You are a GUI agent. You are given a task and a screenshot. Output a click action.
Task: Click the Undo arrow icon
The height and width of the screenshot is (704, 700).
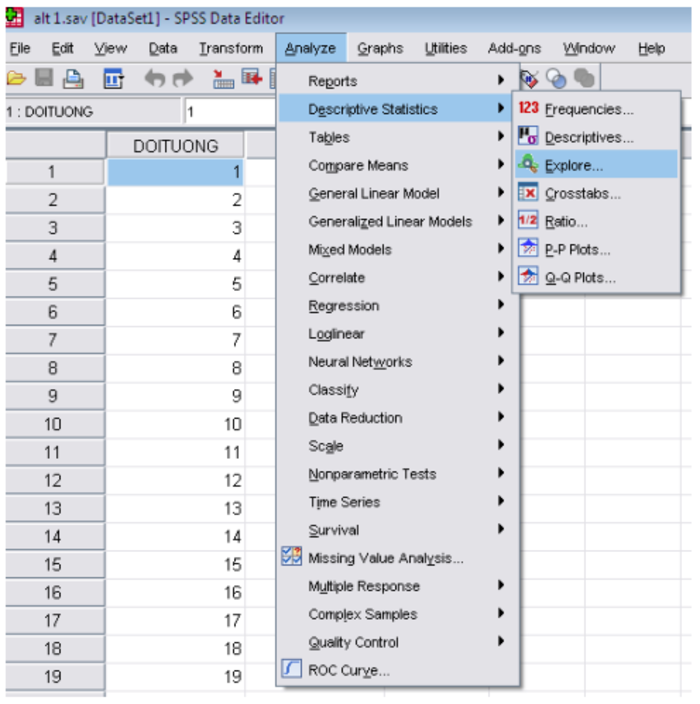click(x=154, y=79)
